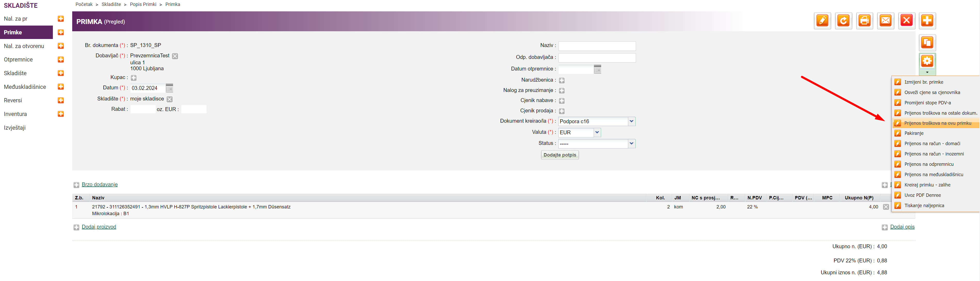Click the orange edit pencil toolbar icon
The image size is (980, 281).
click(822, 21)
